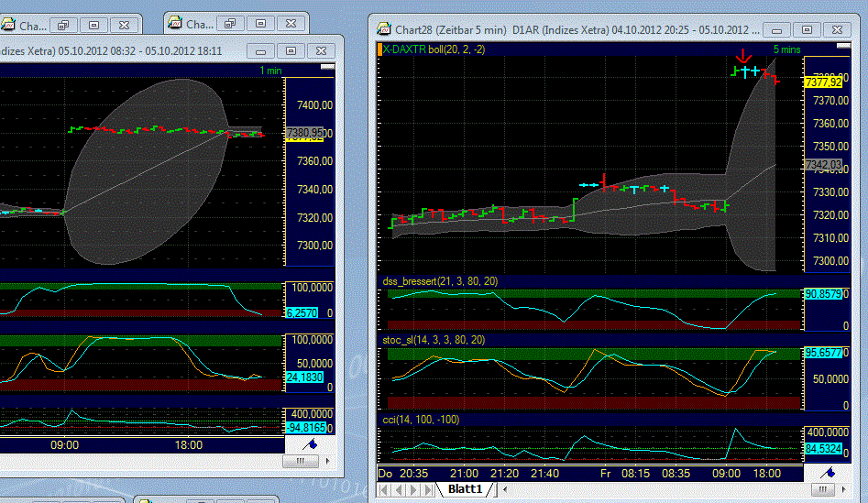Click the boll(20, 2, -2) indicator label
This screenshot has height=503, width=868.
pyautogui.click(x=456, y=49)
